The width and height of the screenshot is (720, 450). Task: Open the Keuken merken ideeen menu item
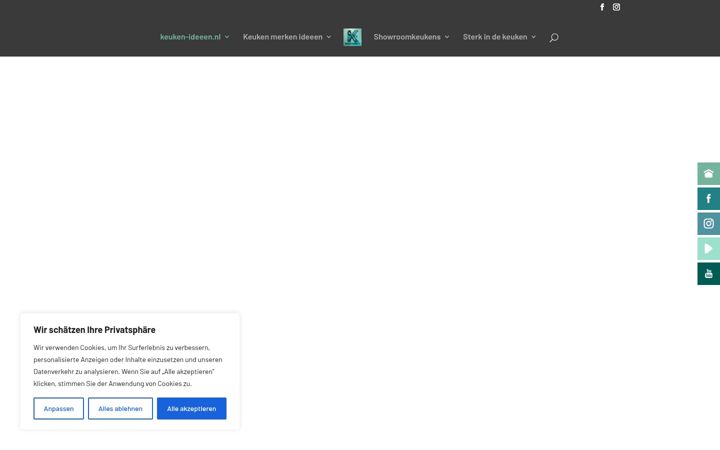click(282, 37)
